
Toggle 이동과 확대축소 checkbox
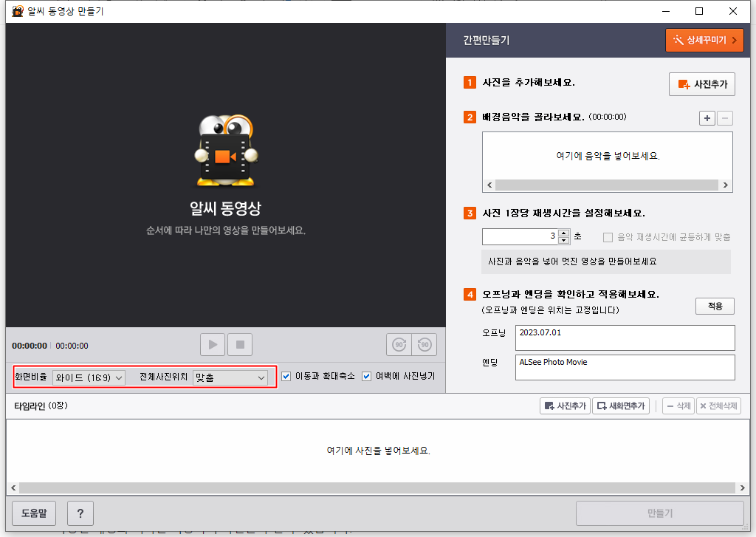pyautogui.click(x=286, y=376)
